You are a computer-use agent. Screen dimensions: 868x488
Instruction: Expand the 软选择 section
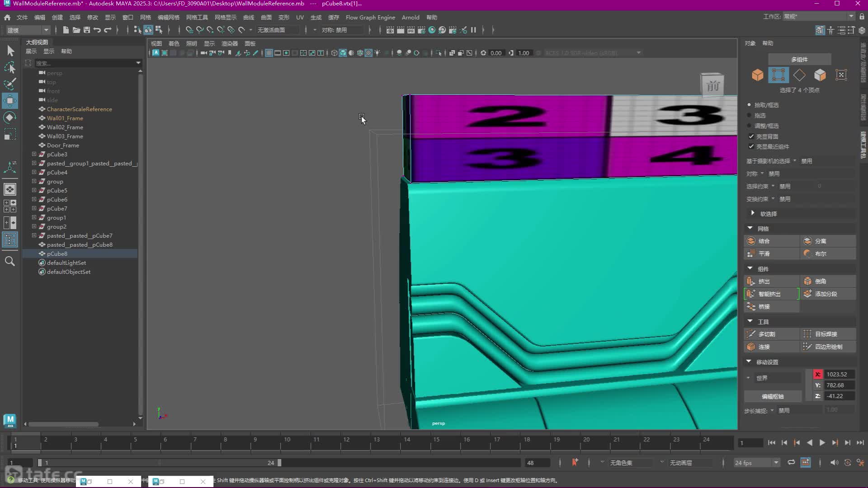coord(753,213)
